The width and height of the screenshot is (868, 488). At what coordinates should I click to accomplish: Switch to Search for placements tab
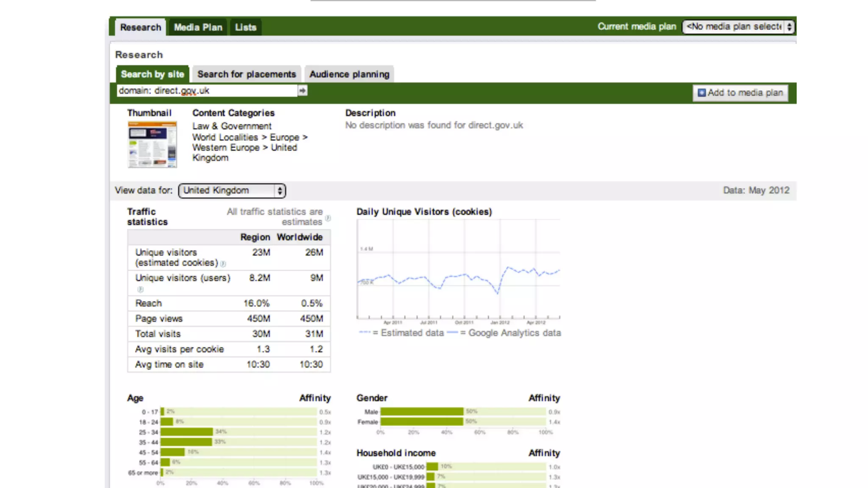tap(246, 74)
